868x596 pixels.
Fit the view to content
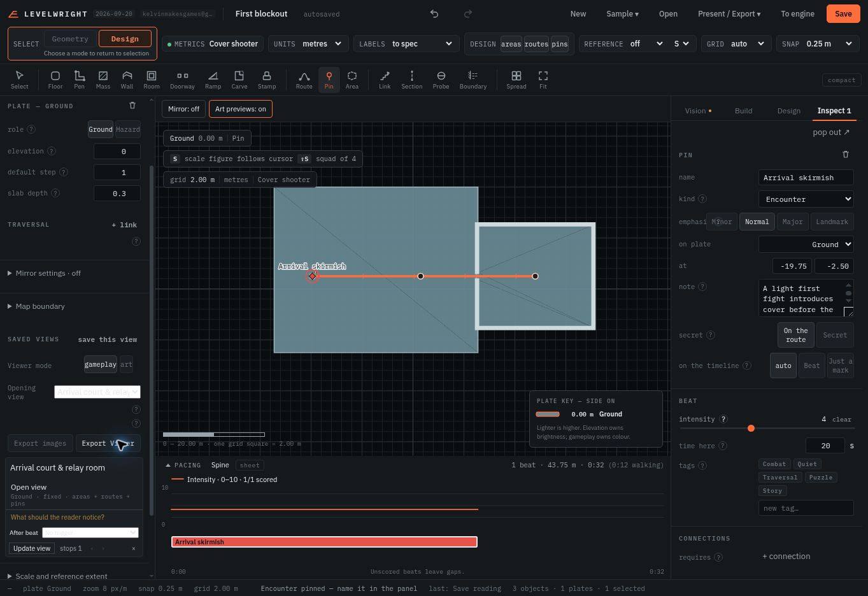[x=543, y=80]
